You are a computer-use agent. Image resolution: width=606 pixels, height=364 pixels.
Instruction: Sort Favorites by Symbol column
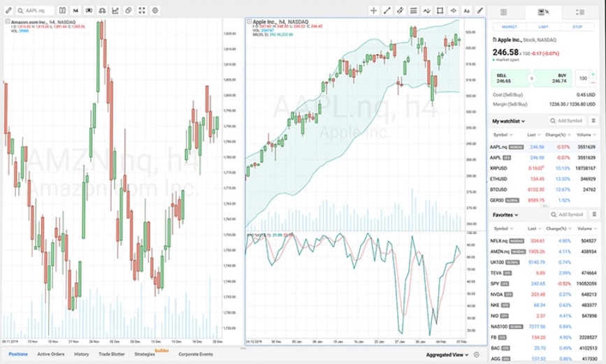coord(503,228)
